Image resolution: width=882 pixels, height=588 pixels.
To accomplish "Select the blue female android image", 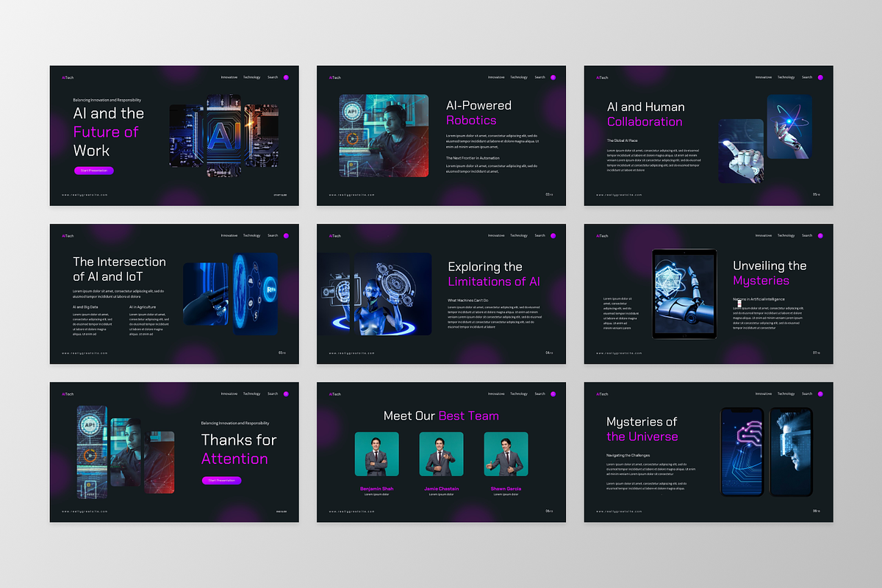I will (x=393, y=294).
